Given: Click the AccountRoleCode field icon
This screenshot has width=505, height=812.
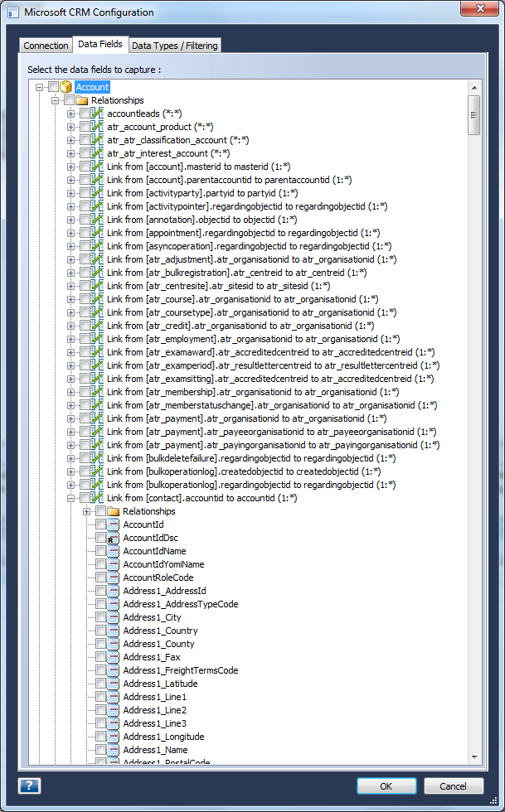Looking at the screenshot, I should (114, 578).
